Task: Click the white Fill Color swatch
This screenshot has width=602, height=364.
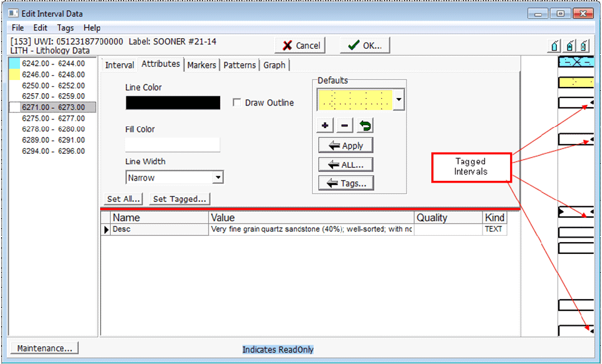Action: 173,144
